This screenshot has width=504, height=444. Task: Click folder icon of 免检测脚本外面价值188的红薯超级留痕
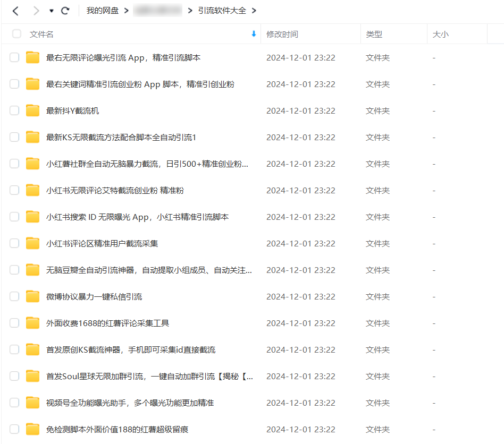[32, 429]
